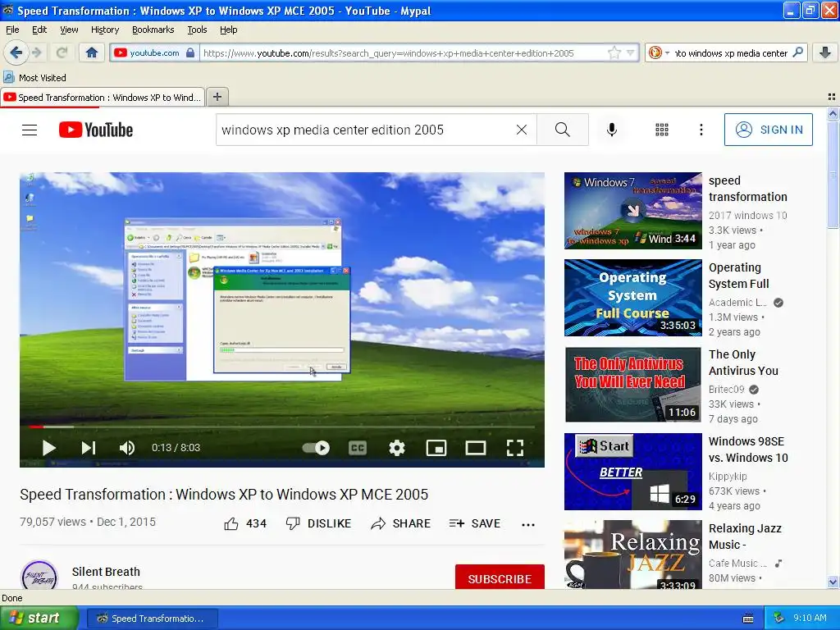Viewport: 840px width, 630px height.
Task: Open the Silent Breath channel avatar
Action: [x=39, y=575]
